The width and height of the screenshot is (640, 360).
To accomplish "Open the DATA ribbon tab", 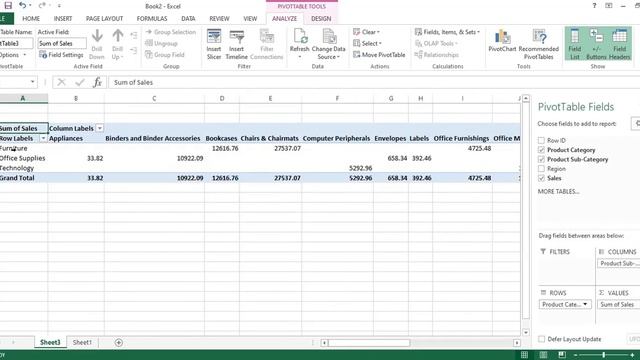I will [188, 19].
